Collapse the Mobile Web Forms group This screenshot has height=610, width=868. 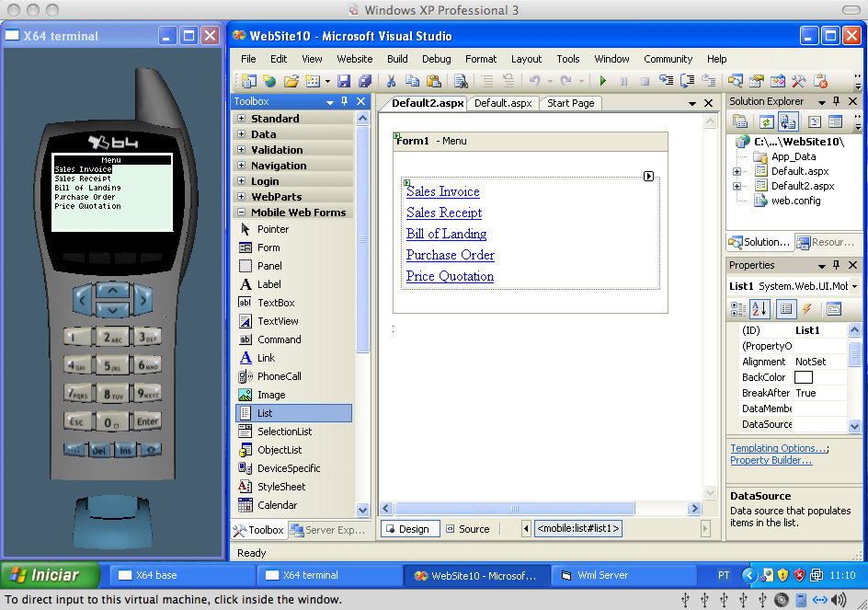241,213
